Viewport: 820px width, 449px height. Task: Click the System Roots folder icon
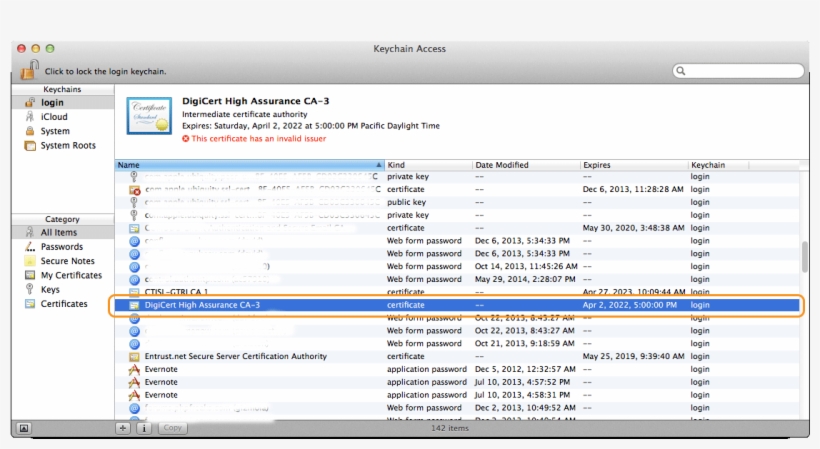tap(30, 145)
